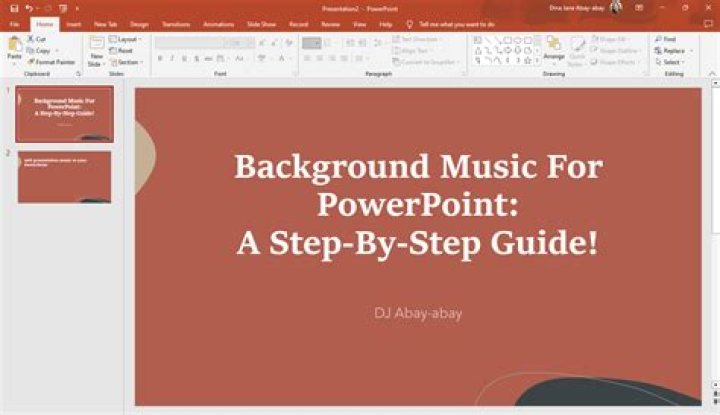
Task: Pick the text box shape in gallery
Action: 478,40
